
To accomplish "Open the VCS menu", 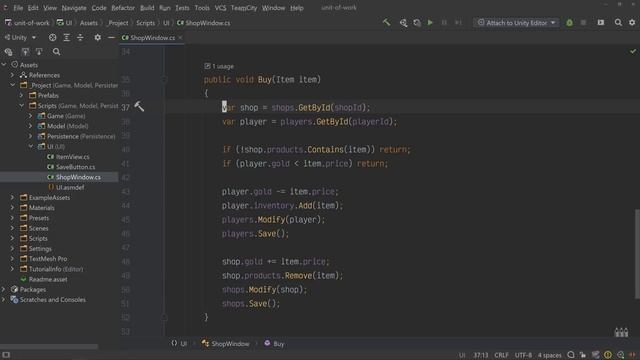I will coord(220,8).
